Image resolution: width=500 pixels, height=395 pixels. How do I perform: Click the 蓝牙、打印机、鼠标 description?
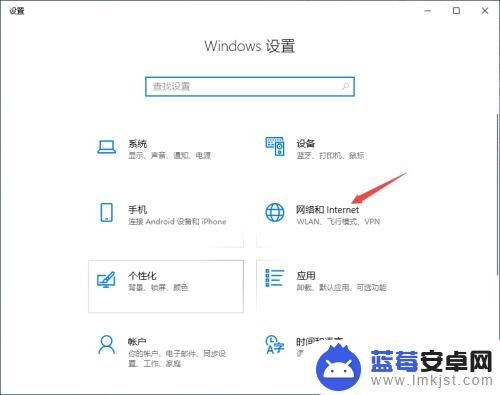330,155
